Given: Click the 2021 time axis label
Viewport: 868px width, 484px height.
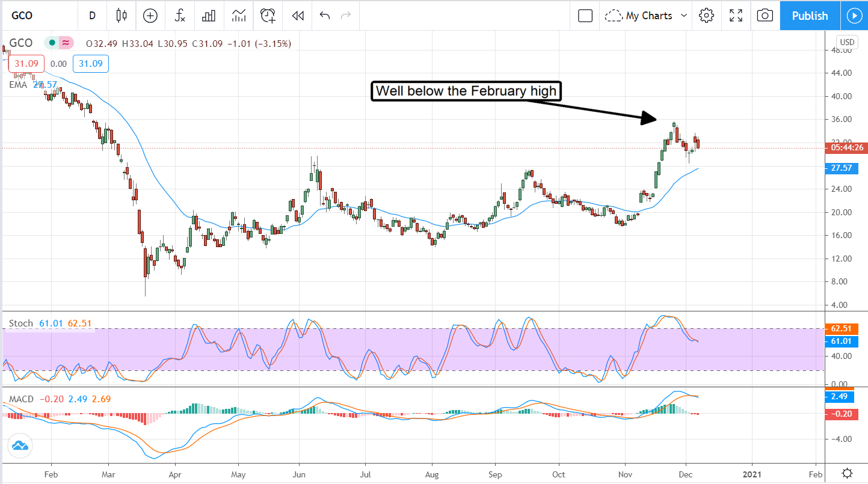Looking at the screenshot, I should 752,474.
